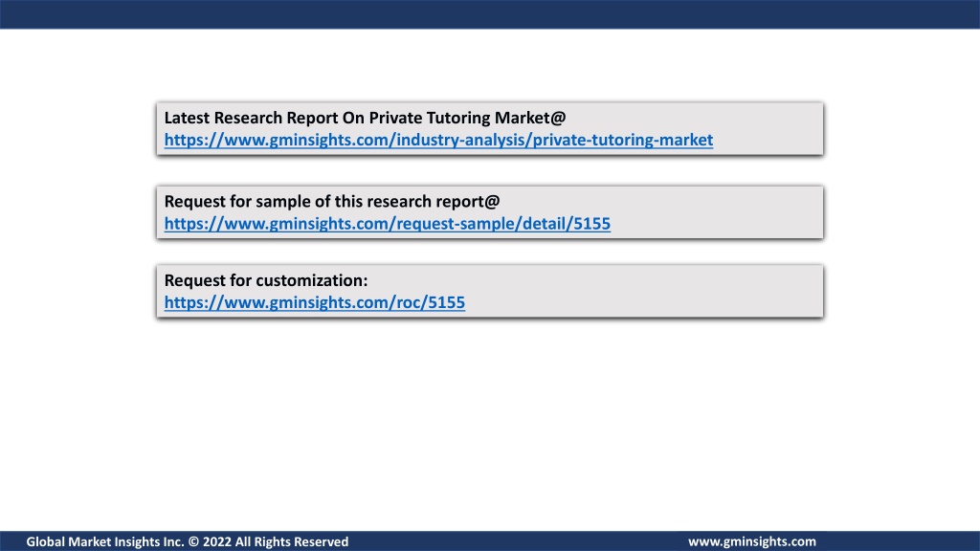Click the 'Global Market Insights Inc. © 2022' copyright text
980x551 pixels.
(x=187, y=541)
